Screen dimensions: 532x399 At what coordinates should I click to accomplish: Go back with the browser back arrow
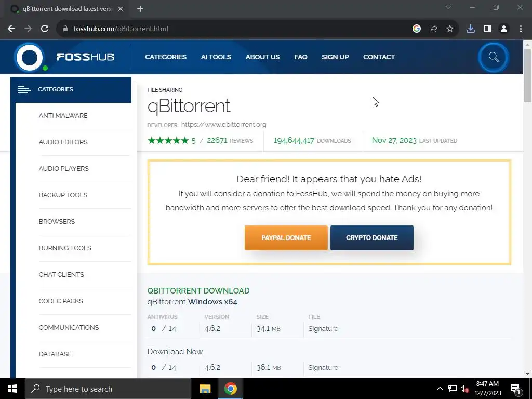[x=11, y=29]
